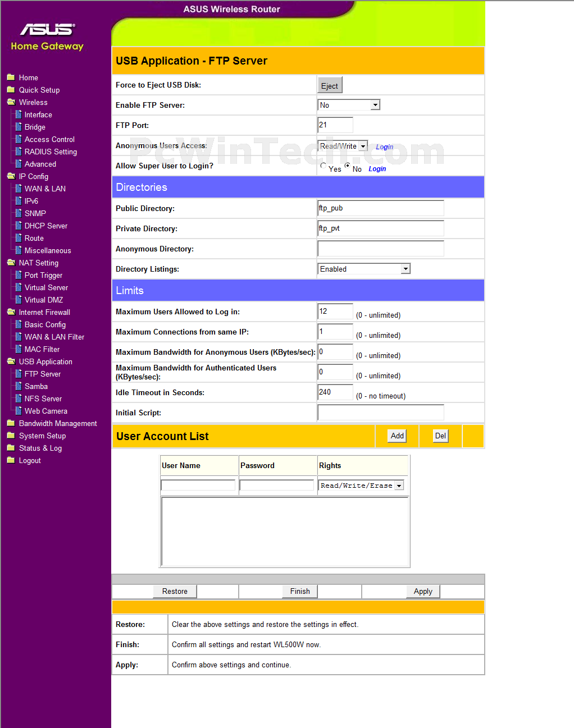Click the Eject USB disk button

coord(330,85)
